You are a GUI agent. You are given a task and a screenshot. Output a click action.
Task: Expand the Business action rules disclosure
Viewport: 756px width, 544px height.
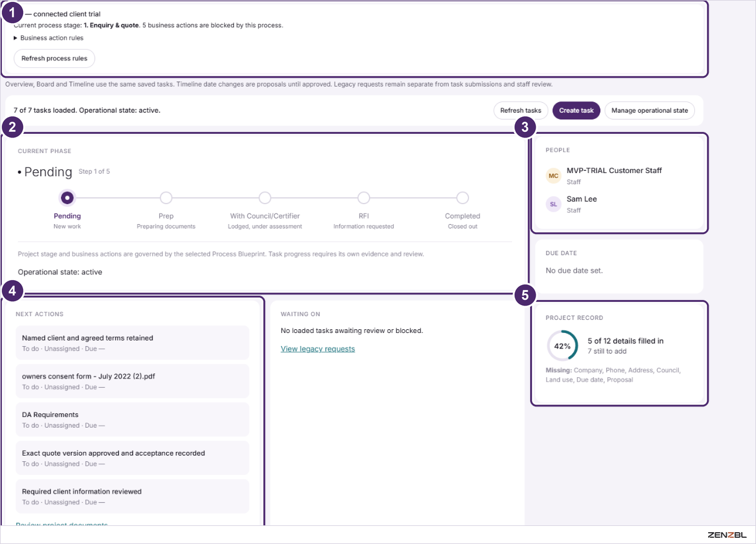49,38
